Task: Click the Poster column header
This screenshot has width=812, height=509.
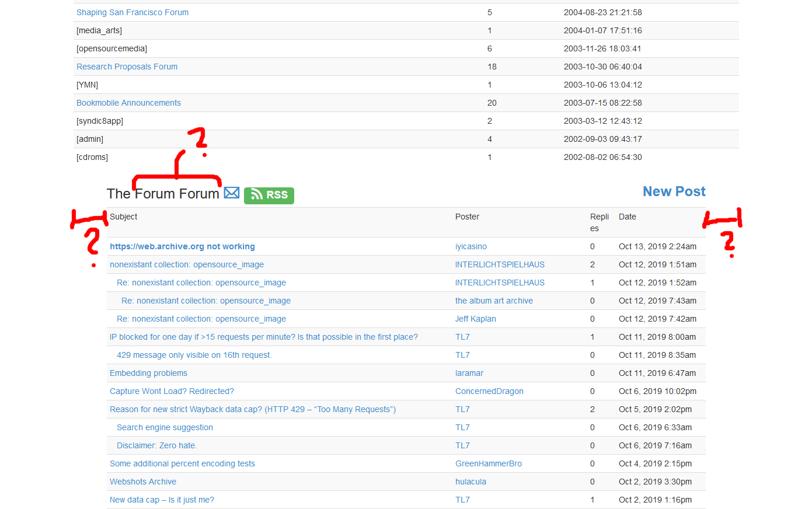Action: click(x=467, y=217)
